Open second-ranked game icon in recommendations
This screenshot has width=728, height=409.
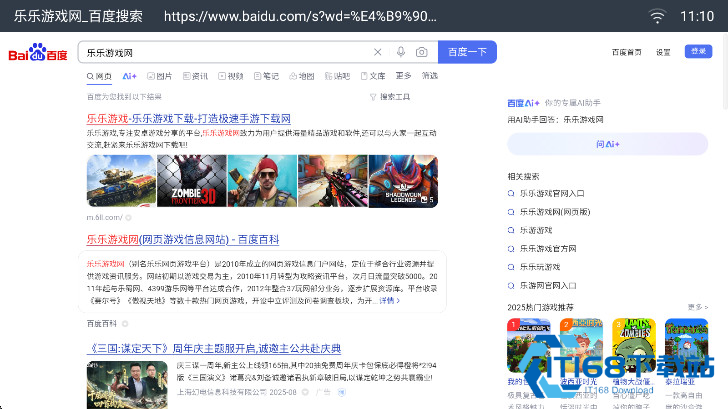tap(581, 345)
